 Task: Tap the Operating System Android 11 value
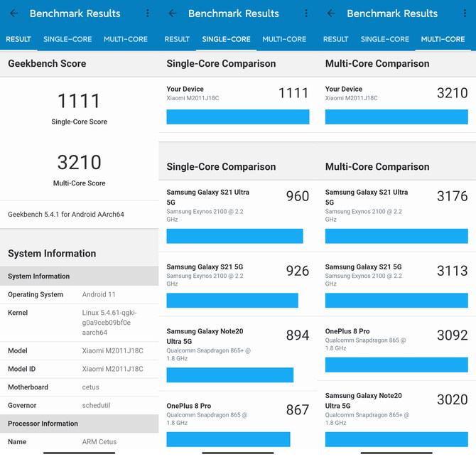click(99, 294)
